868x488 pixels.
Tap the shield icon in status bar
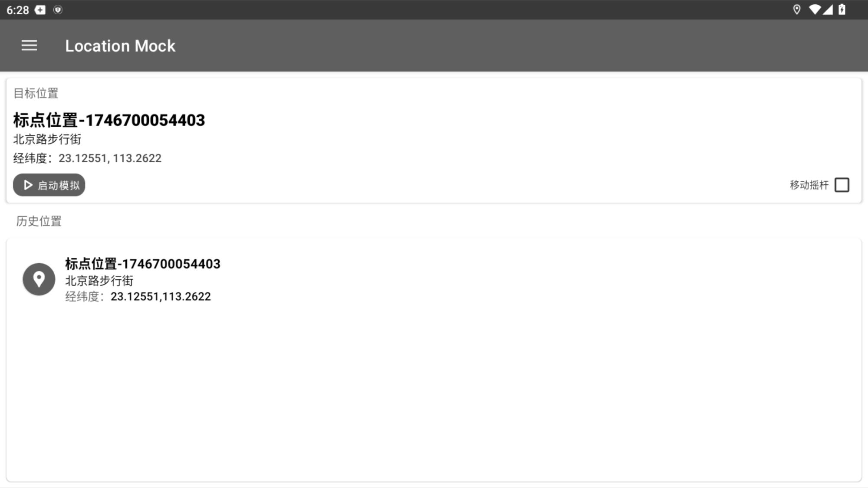point(58,10)
